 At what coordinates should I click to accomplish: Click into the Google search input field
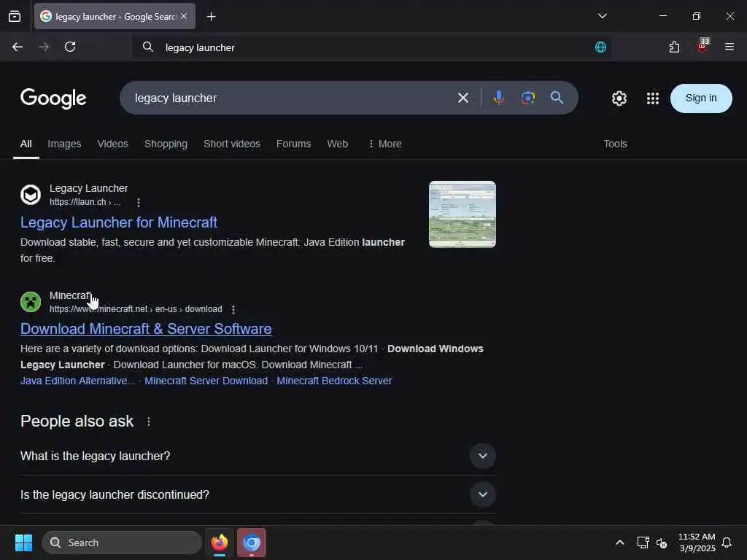(290, 98)
